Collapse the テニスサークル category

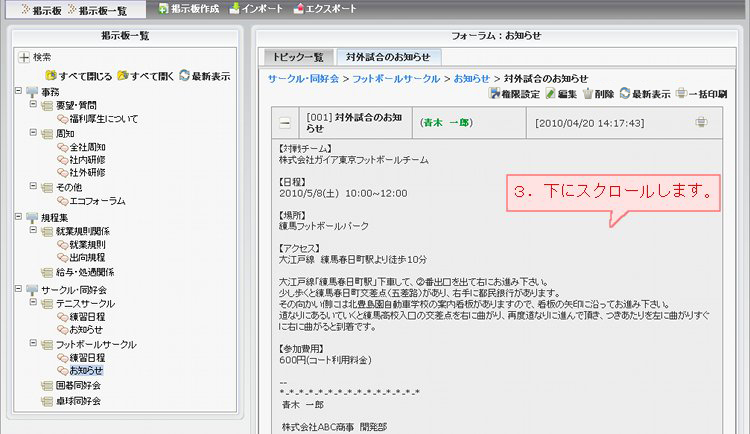click(33, 302)
